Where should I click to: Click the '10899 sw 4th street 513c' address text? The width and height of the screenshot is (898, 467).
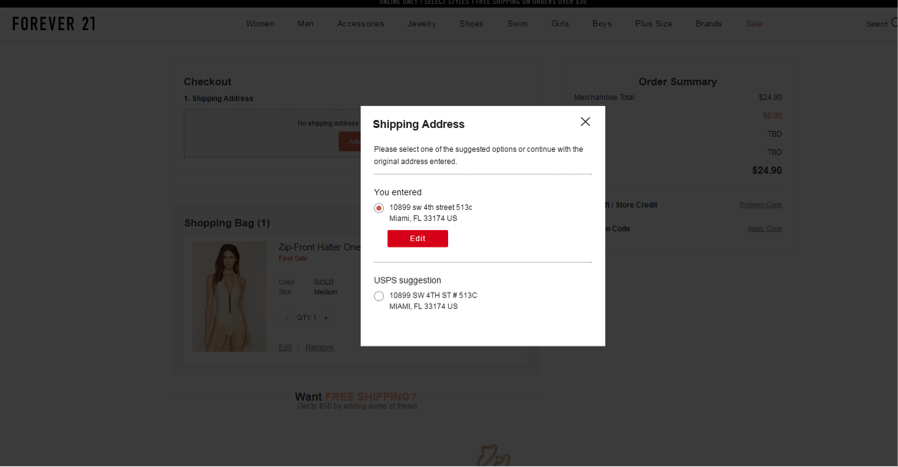point(431,207)
